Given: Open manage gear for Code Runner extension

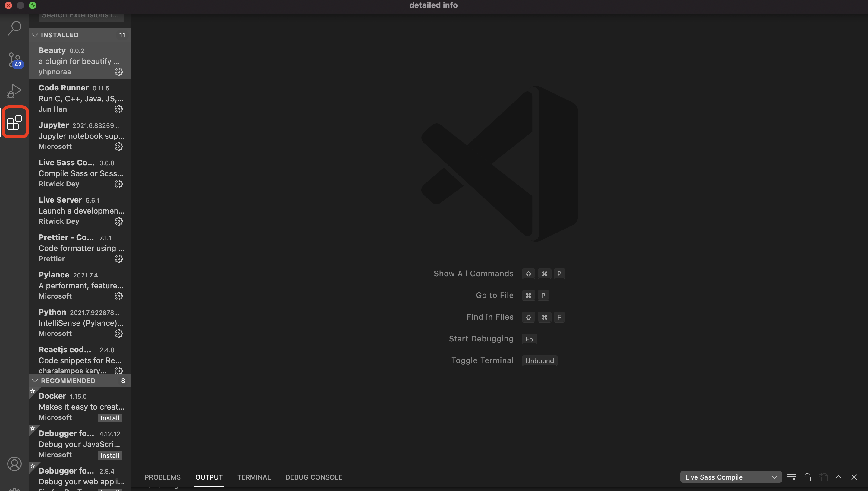Looking at the screenshot, I should tap(119, 109).
